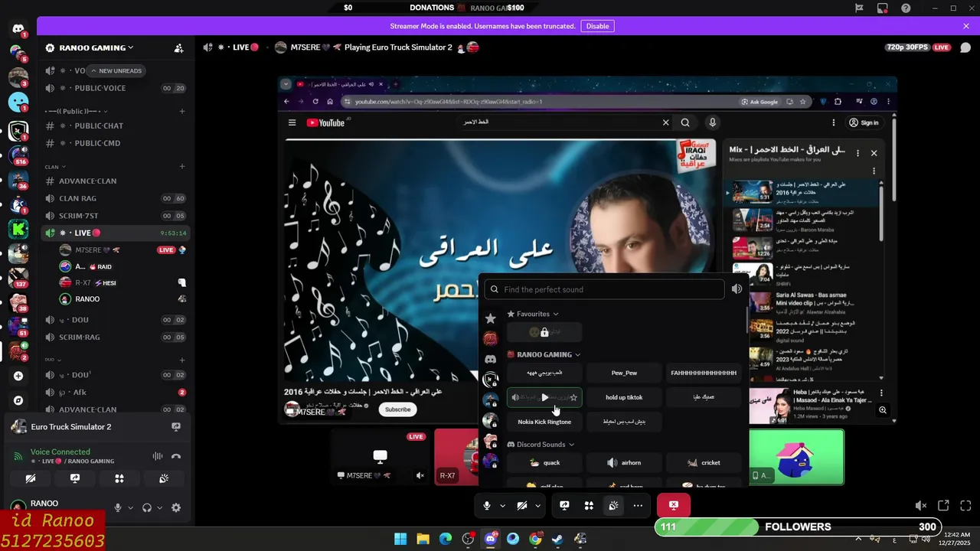Open Steam from Windows taskbar
The width and height of the screenshot is (980, 551).
557,540
